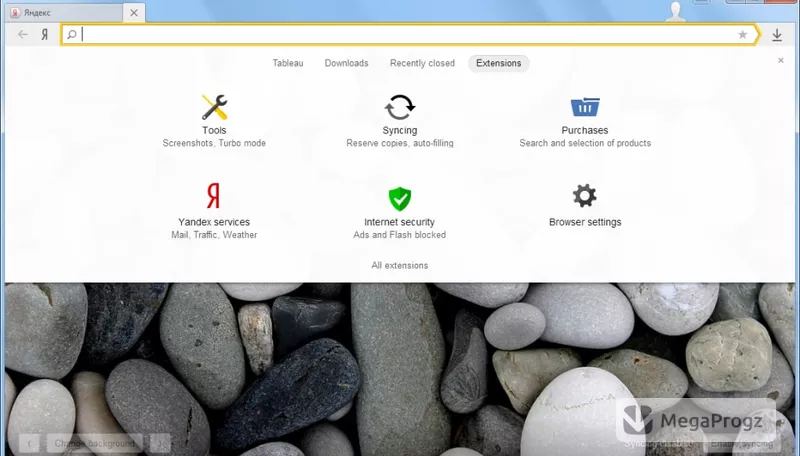Switch to the Tableau tab

(288, 63)
